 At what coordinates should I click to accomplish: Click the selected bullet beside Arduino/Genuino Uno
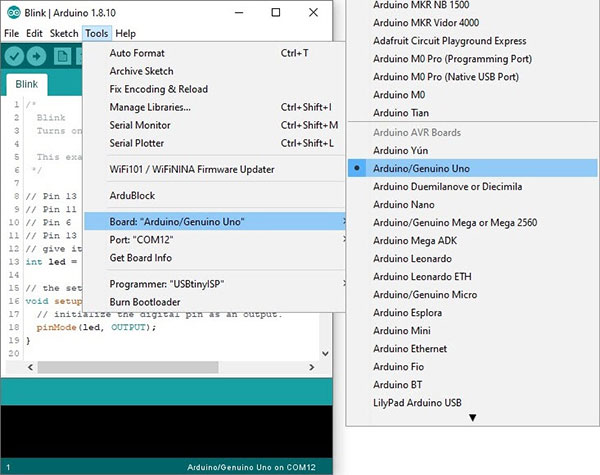coord(357,168)
